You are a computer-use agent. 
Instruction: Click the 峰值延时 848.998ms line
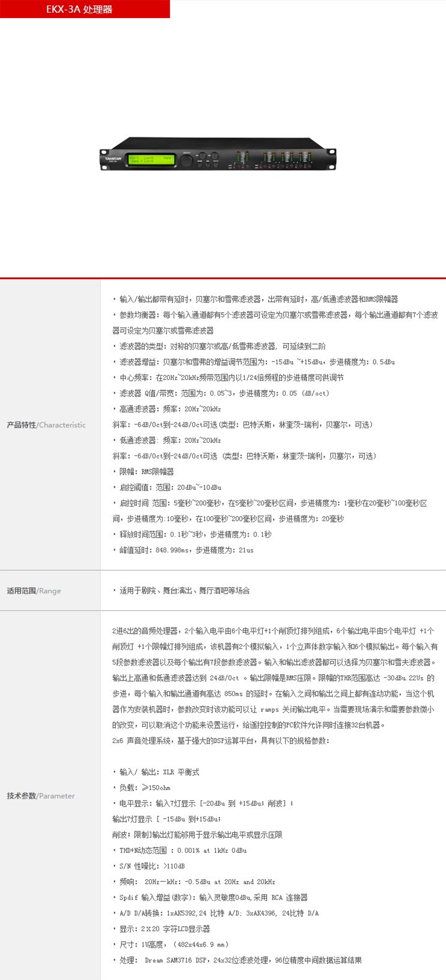point(183,550)
